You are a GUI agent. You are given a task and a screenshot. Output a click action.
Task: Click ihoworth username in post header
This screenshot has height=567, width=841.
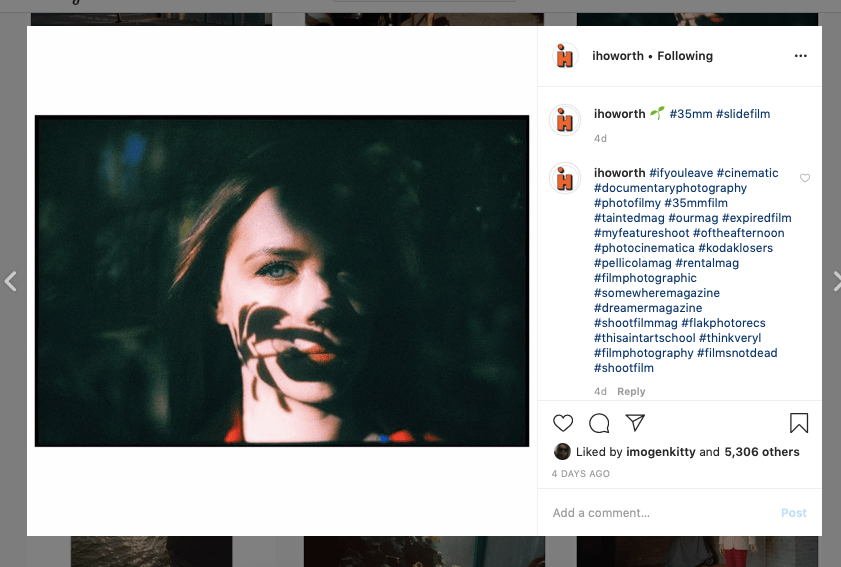(x=618, y=56)
